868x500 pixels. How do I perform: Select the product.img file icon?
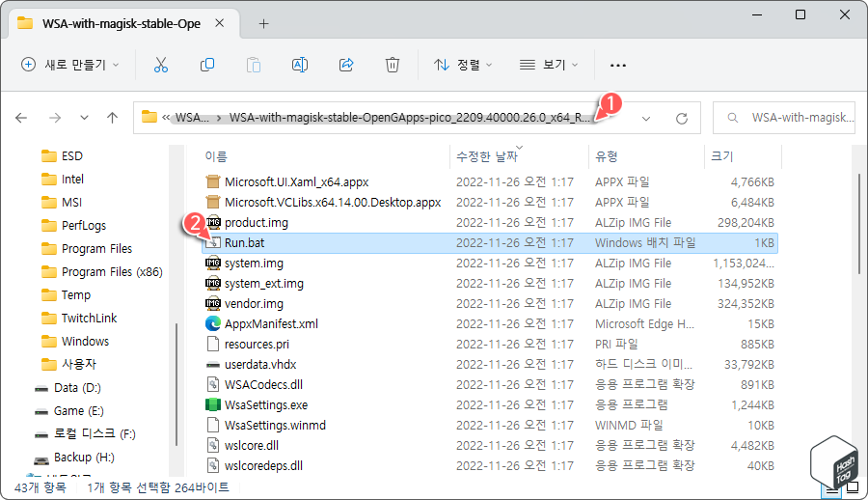click(213, 223)
